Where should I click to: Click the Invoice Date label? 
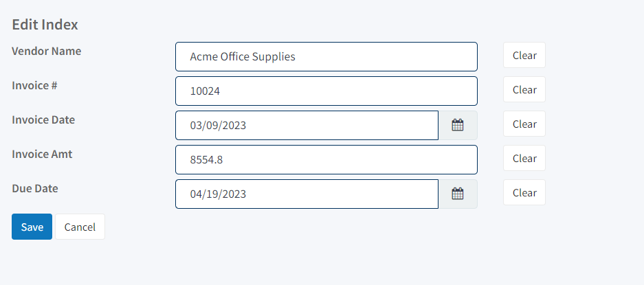coord(43,120)
